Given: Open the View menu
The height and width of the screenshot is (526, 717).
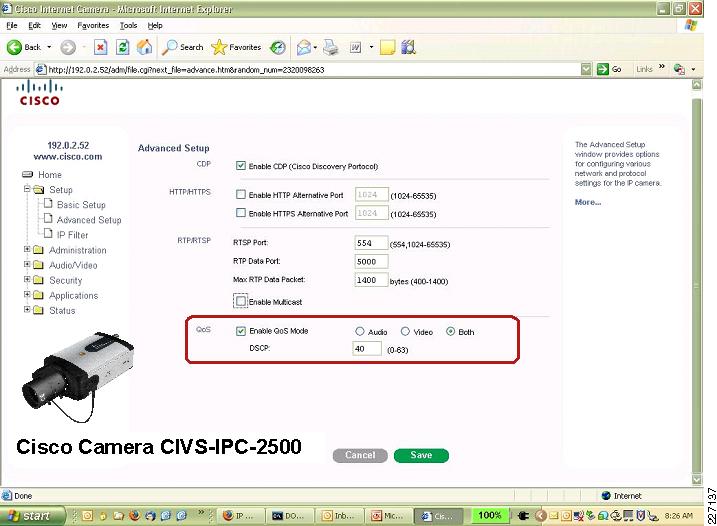Looking at the screenshot, I should pos(59,26).
